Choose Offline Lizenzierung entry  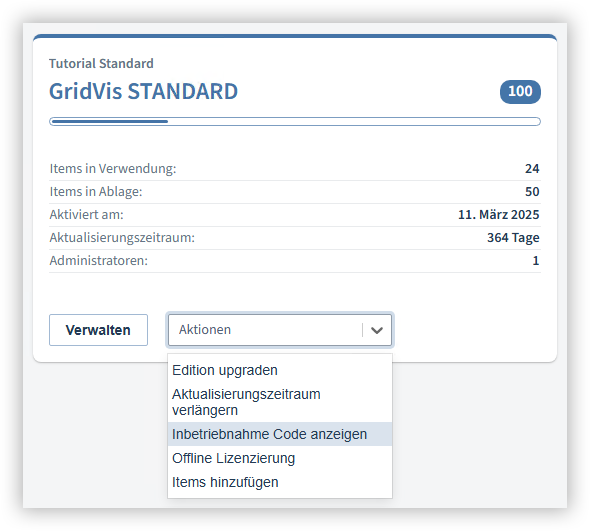(x=280, y=458)
